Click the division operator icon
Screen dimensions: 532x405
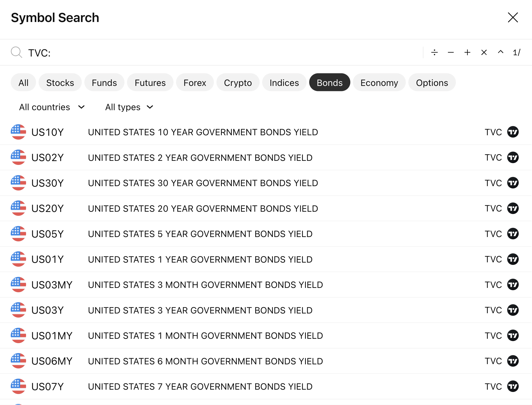coord(434,53)
